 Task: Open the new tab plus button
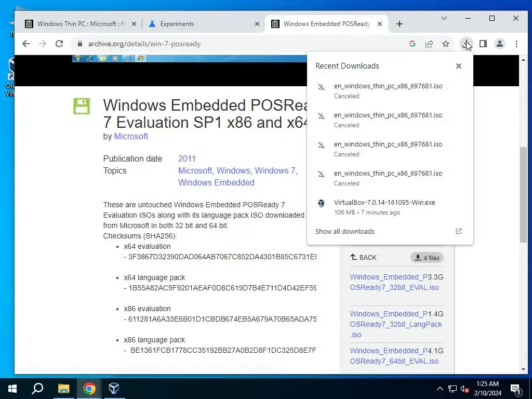400,24
